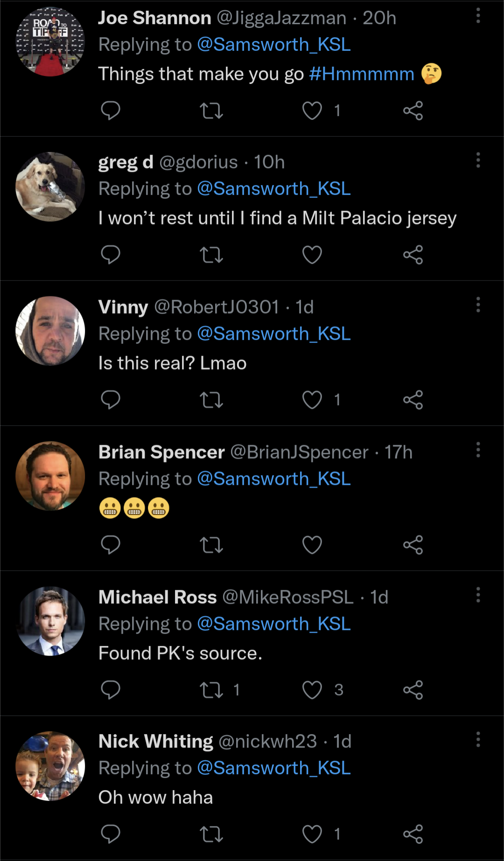The width and height of the screenshot is (504, 861).
Task: Share Brian Spencer's emoji tweet
Action: pos(413,545)
